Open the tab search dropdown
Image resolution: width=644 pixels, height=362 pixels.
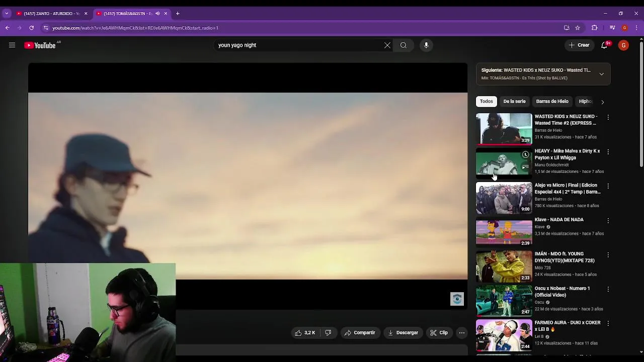[7, 14]
